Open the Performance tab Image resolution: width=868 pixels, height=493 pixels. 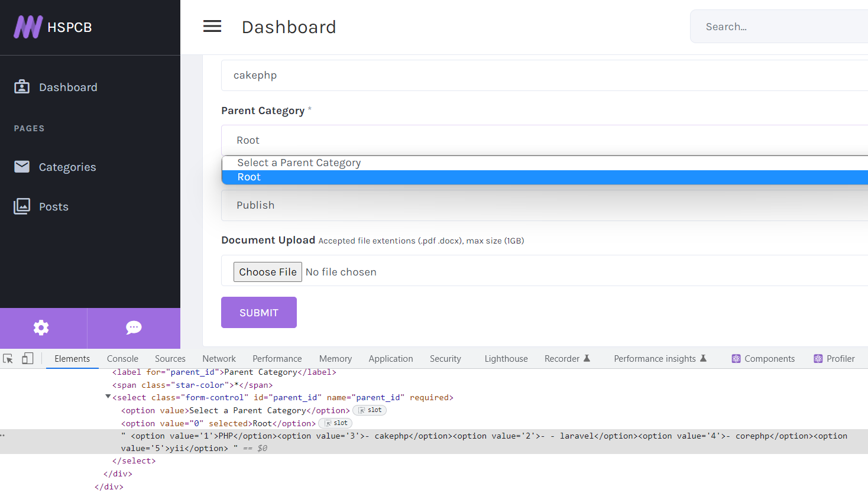(x=277, y=359)
